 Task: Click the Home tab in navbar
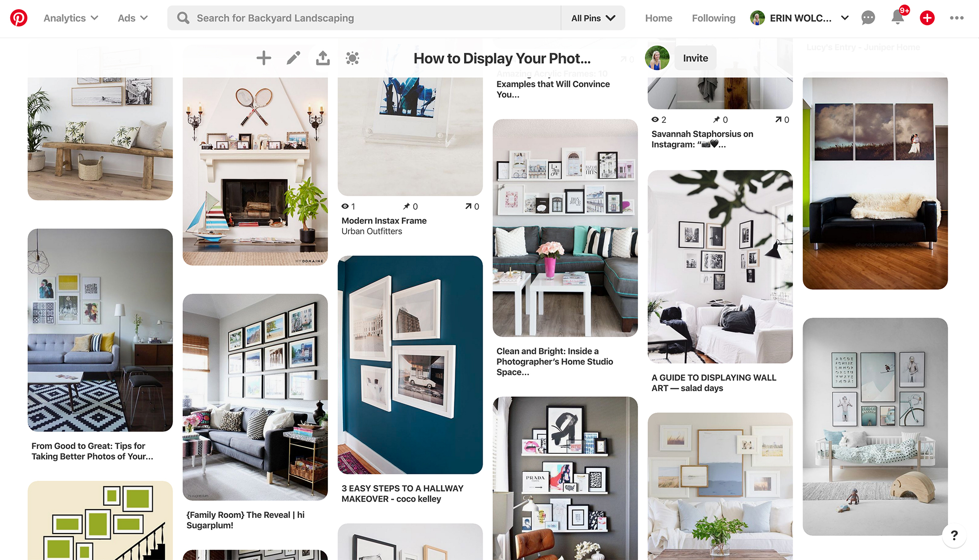coord(657,18)
